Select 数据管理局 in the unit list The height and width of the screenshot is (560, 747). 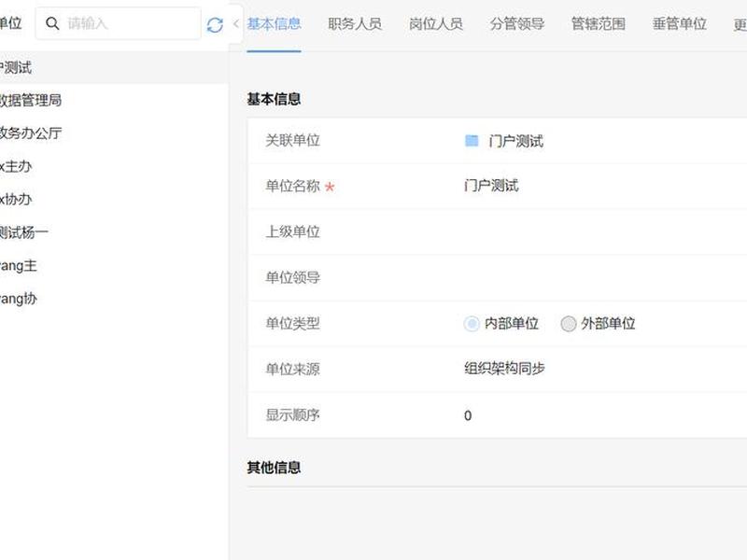(x=114, y=101)
